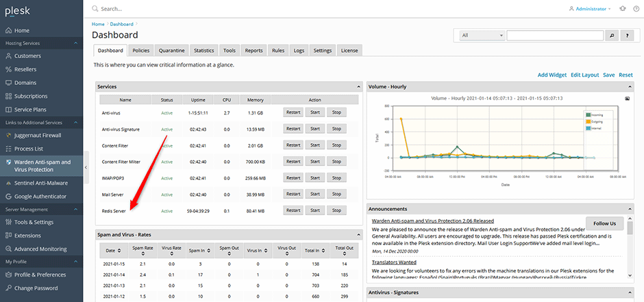The height and width of the screenshot is (302, 644).
Task: Click the Sentinel Anti-Malware icon
Action: [x=8, y=184]
